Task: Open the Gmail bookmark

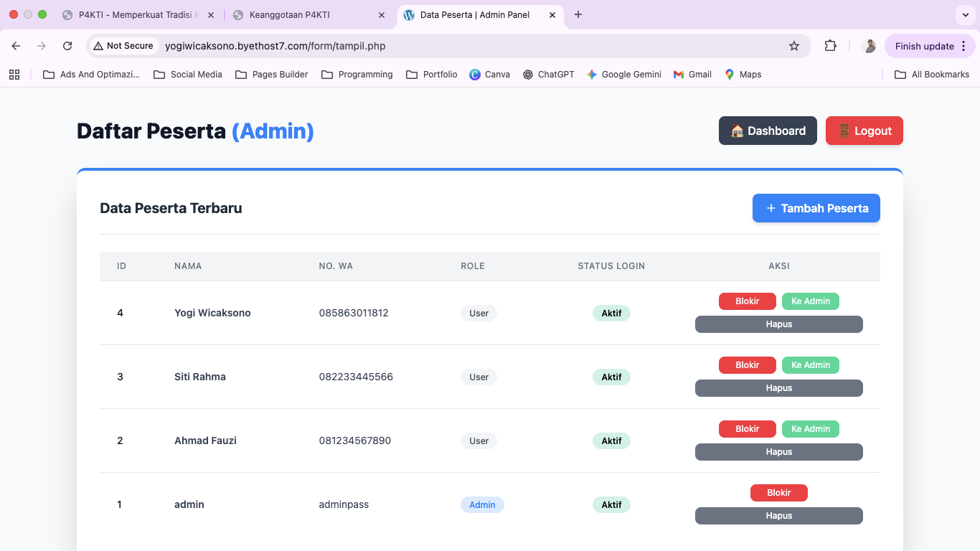Action: tap(692, 75)
